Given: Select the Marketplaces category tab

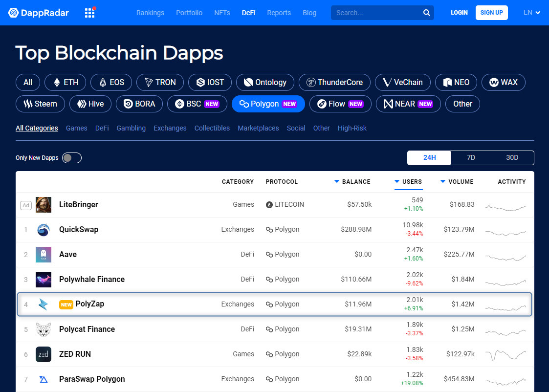Looking at the screenshot, I should click(258, 128).
